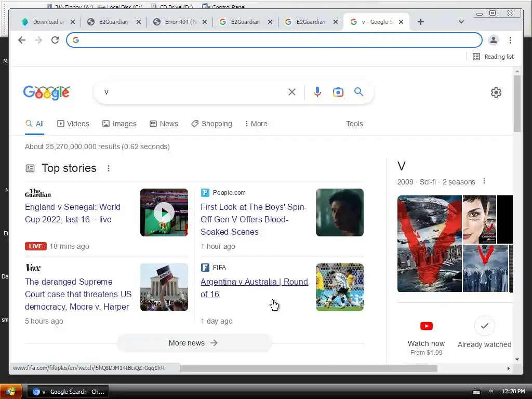Open Argentina v Australia Round of 16
Screen dimensions: 532x399
pyautogui.click(x=254, y=288)
